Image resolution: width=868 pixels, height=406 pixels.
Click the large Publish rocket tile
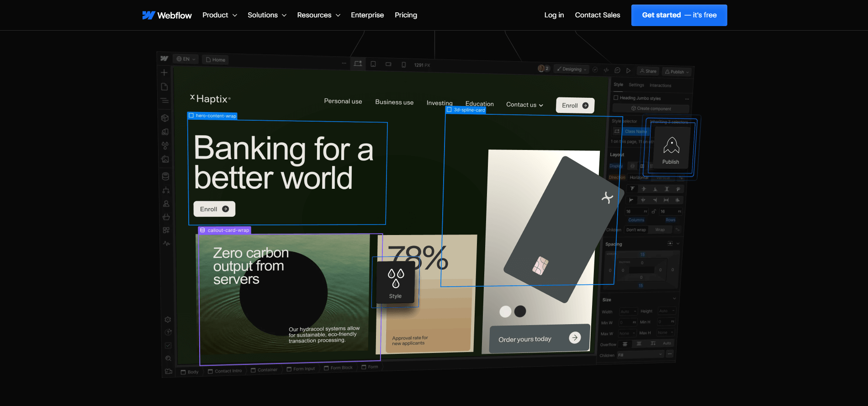point(671,149)
